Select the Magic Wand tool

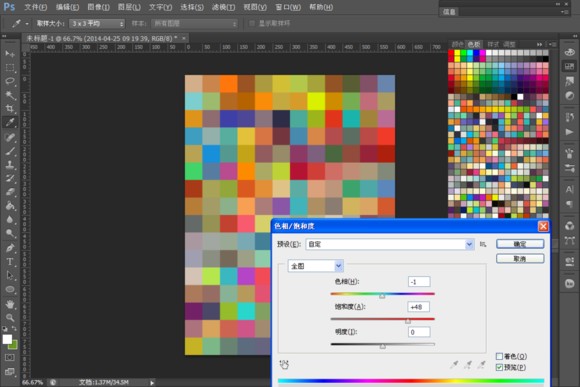10,95
